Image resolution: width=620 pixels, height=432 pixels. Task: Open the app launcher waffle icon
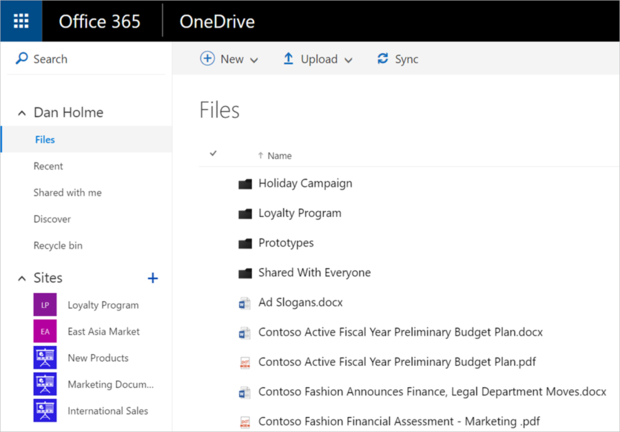(x=21, y=21)
